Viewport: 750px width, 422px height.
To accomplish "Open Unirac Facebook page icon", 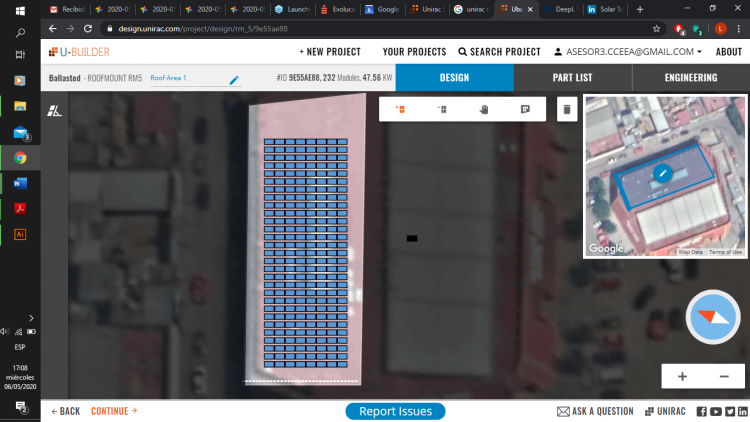I will pyautogui.click(x=701, y=411).
